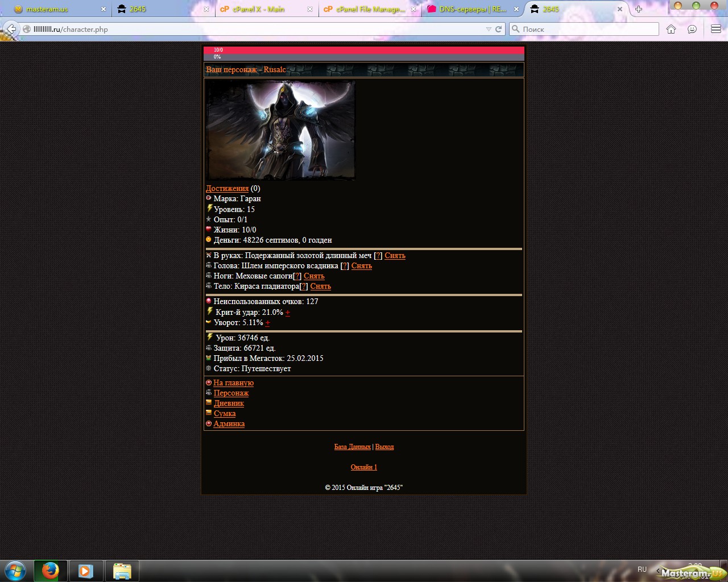Open the Админка link

click(229, 424)
